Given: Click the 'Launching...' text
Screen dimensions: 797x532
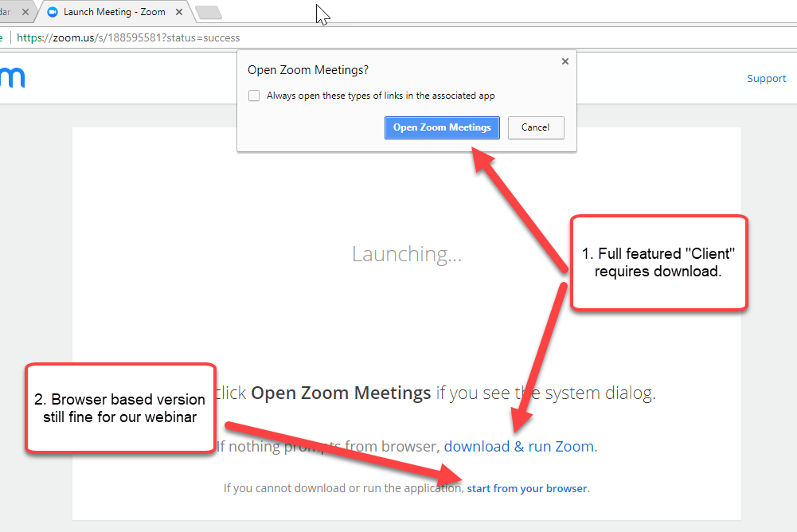Looking at the screenshot, I should click(x=407, y=254).
